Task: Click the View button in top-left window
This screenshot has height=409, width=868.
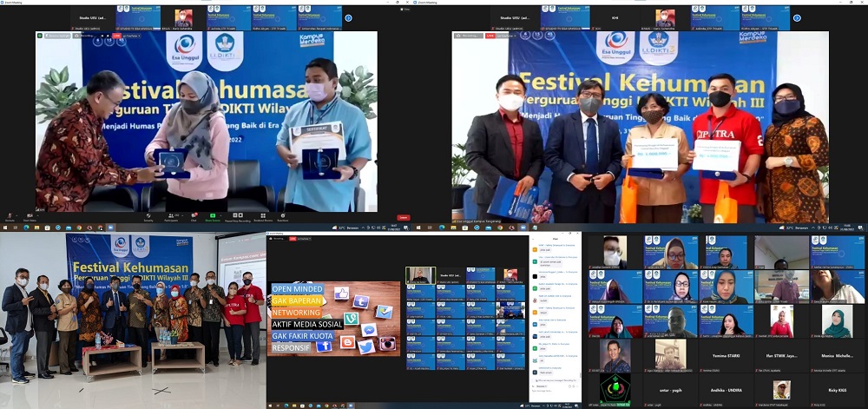Action: 405,10
